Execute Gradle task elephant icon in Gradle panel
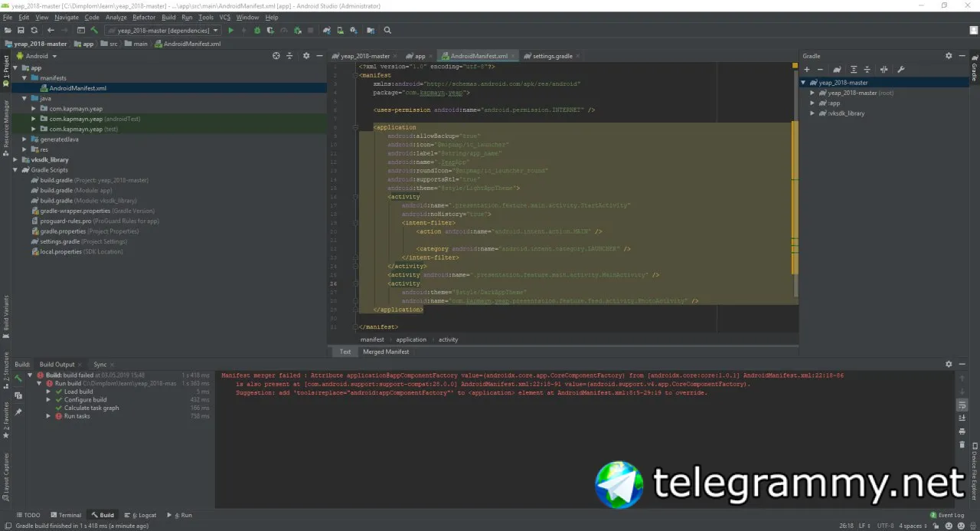This screenshot has height=531, width=980. pos(838,69)
